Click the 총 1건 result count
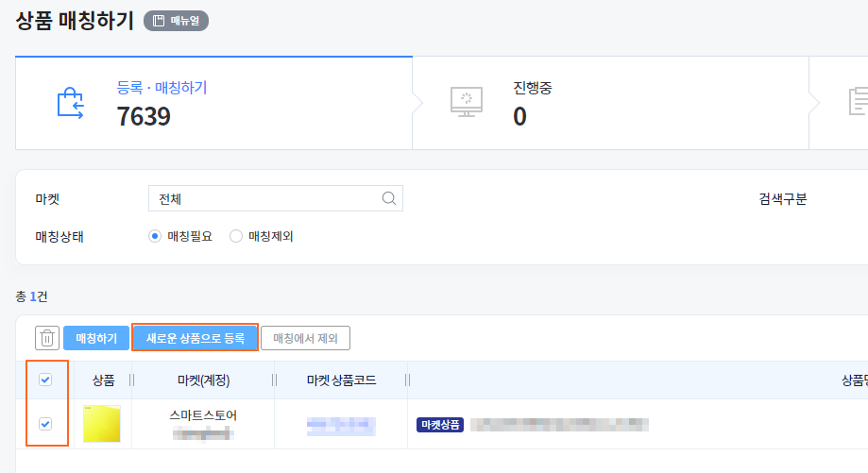Screen dimensions: 868x473 pyautogui.click(x=31, y=296)
